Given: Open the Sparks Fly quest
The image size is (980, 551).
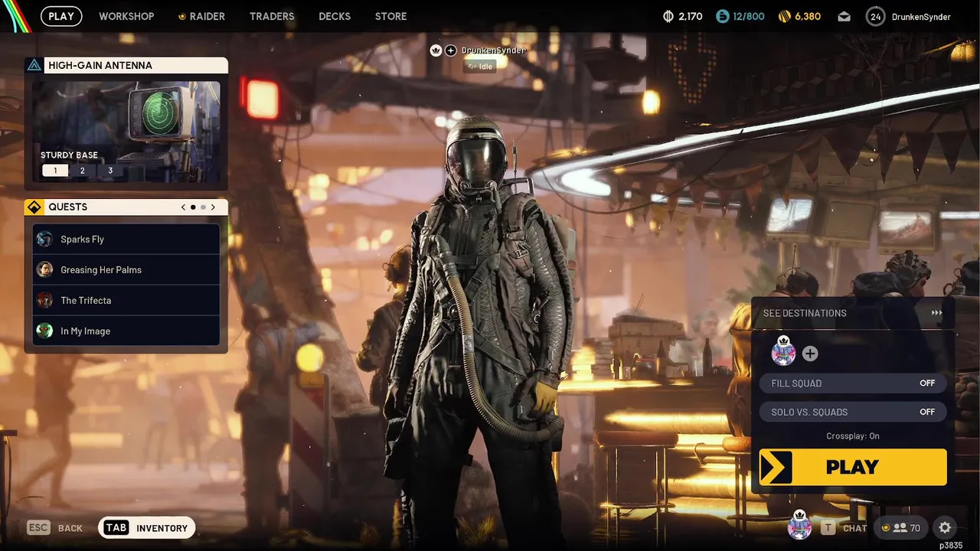Looking at the screenshot, I should (126, 239).
